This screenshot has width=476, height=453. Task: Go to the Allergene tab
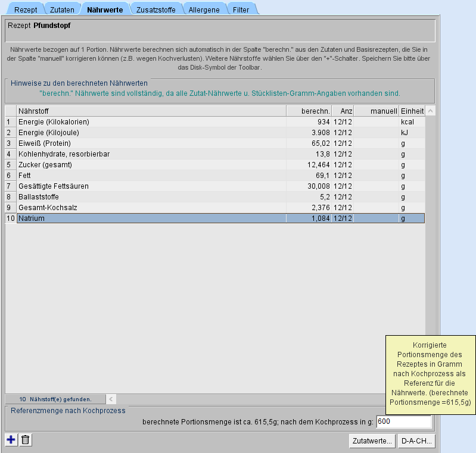click(204, 10)
